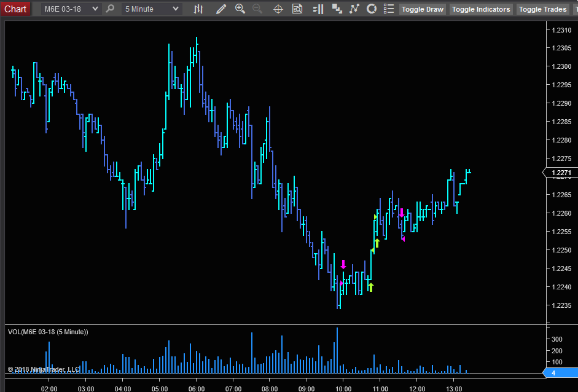Screen dimensions: 578x392
Task: Click the Toggle Indicators button
Action: tap(481, 9)
